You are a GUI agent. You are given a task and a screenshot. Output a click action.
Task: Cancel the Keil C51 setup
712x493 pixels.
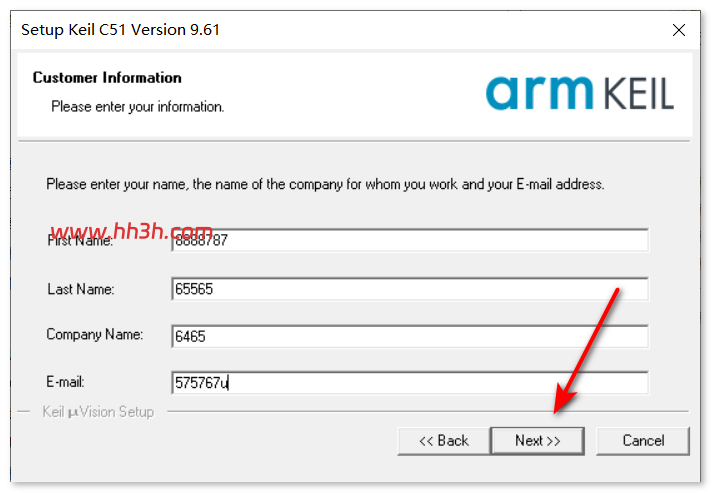coord(643,440)
